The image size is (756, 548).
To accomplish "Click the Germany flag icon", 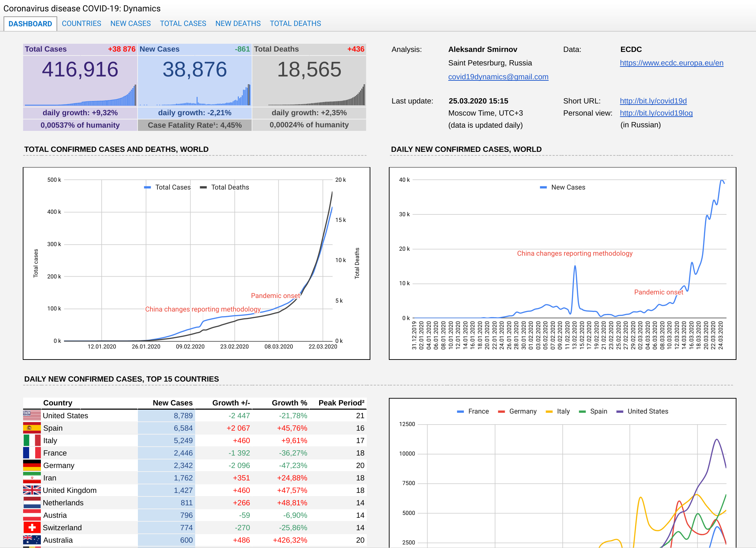I will click(x=32, y=465).
